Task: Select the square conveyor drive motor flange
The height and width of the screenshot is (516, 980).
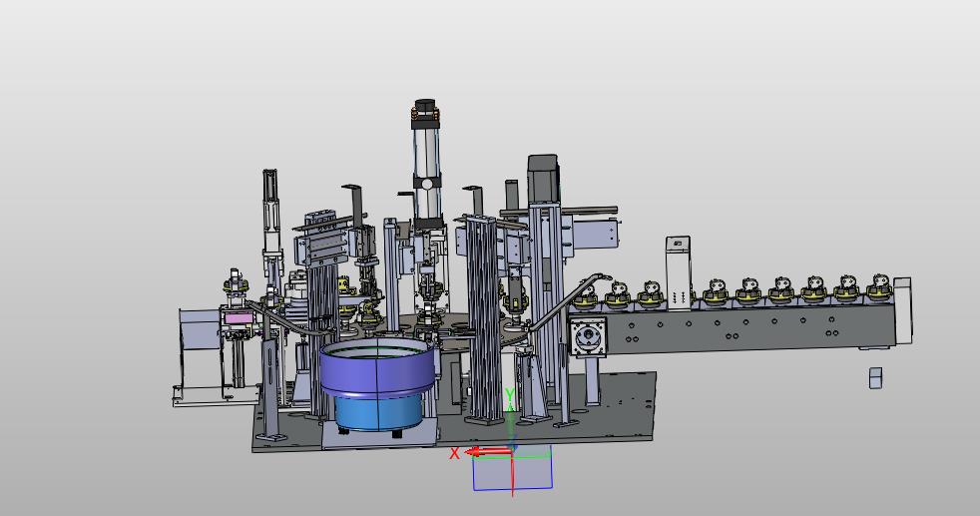Action: [x=588, y=337]
